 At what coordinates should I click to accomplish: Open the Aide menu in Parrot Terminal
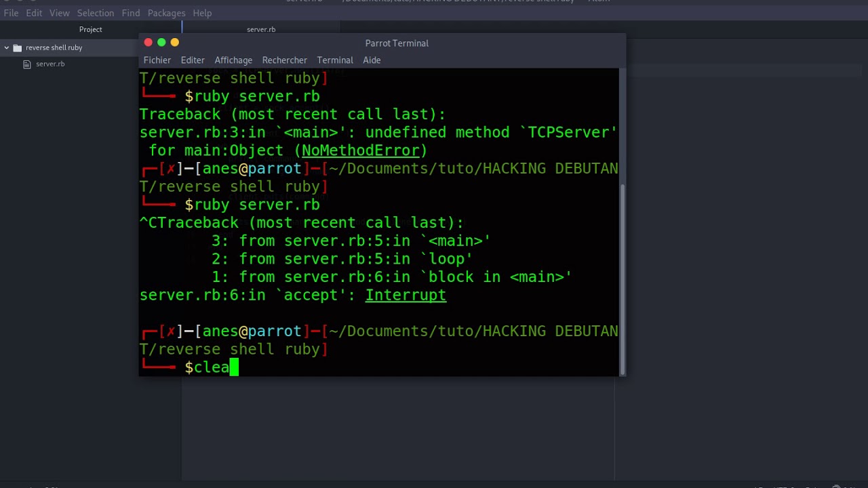coord(372,60)
